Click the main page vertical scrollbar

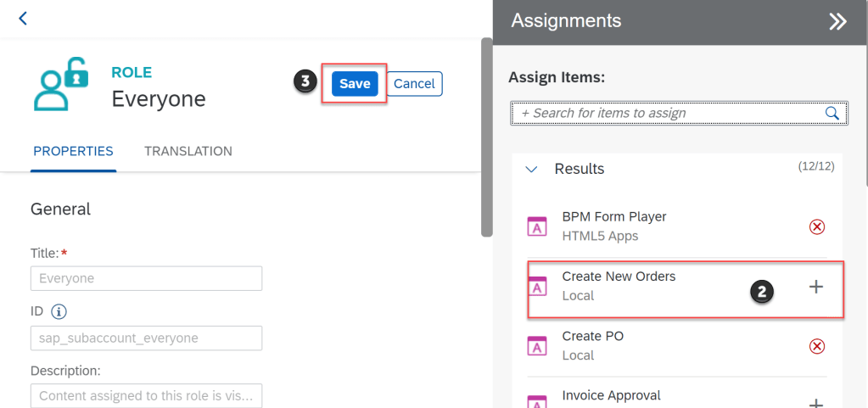[486, 136]
